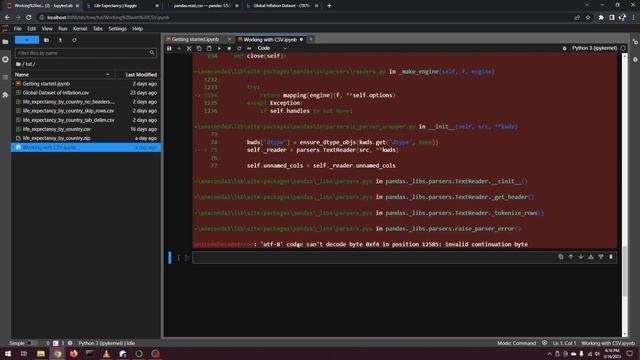
Task: Open the Kernel menu
Action: click(80, 29)
